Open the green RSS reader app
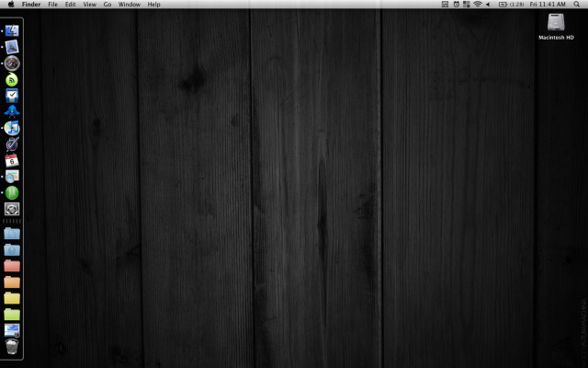Image resolution: width=588 pixels, height=368 pixels. (x=12, y=79)
